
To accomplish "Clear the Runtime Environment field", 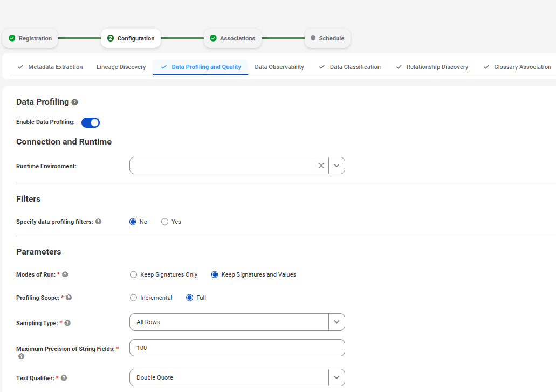I will pos(321,166).
